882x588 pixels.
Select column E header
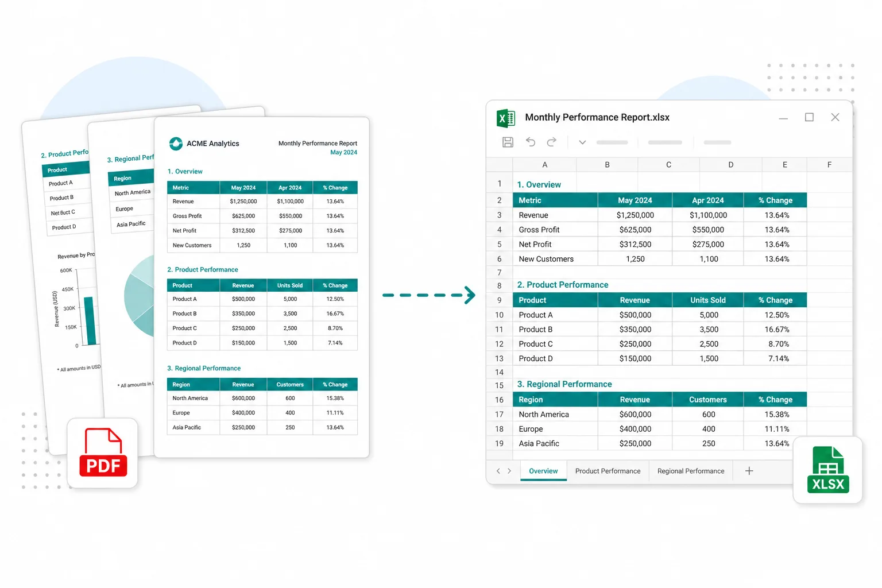point(784,165)
